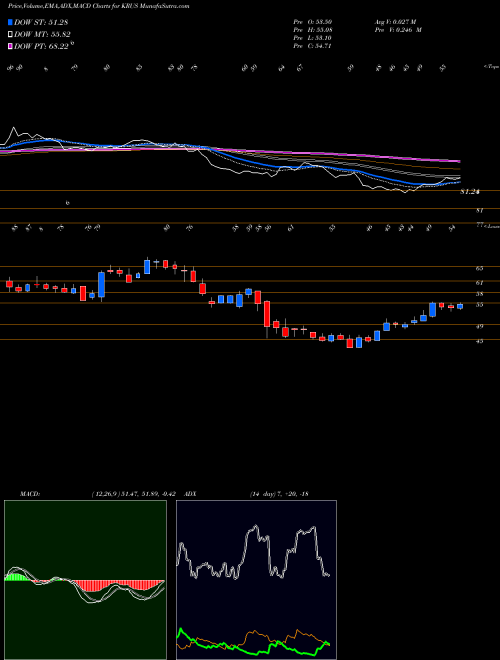The image size is (500, 660).
Task: Click the ADX indicator chart panel
Action: point(256,580)
